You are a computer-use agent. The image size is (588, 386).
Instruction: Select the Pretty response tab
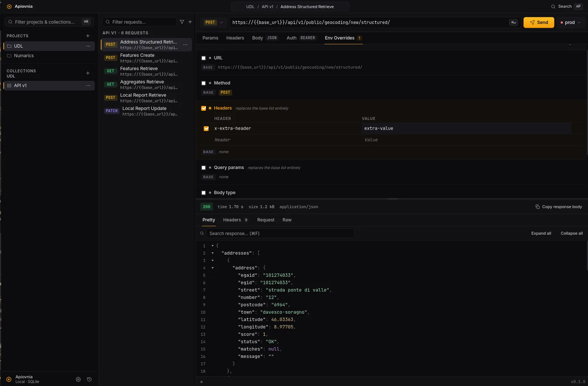point(209,220)
